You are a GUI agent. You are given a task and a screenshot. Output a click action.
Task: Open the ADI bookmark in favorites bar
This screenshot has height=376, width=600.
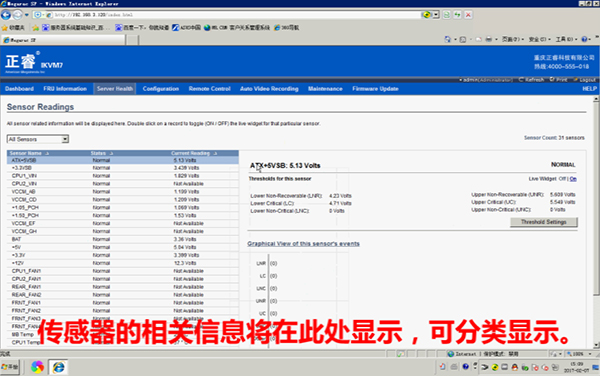coord(186,28)
